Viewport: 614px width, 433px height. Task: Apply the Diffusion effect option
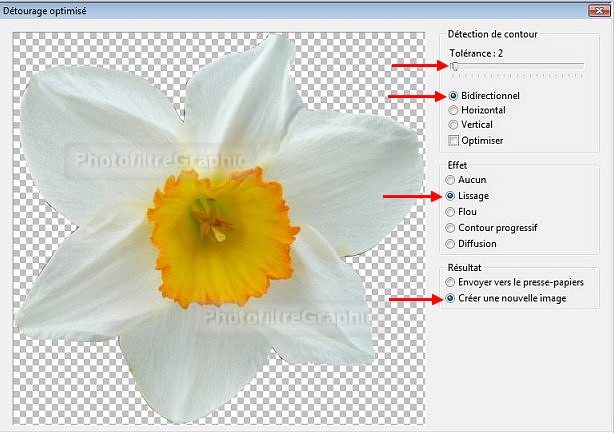[x=452, y=244]
